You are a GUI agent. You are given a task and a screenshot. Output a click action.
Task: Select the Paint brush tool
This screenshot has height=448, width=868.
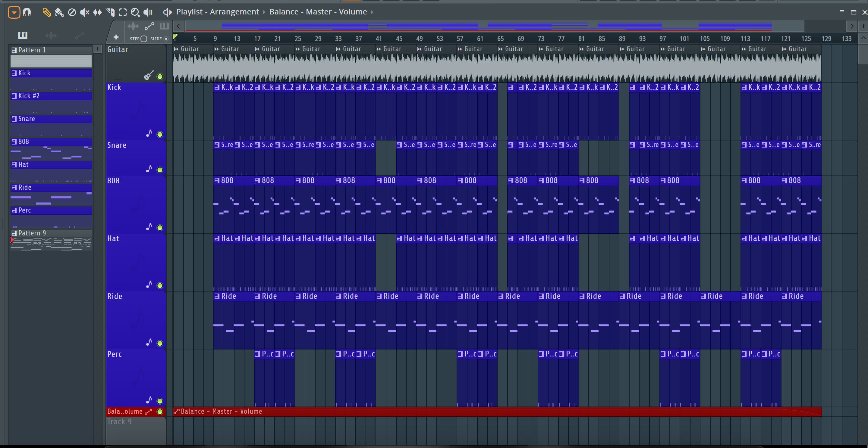tap(59, 12)
